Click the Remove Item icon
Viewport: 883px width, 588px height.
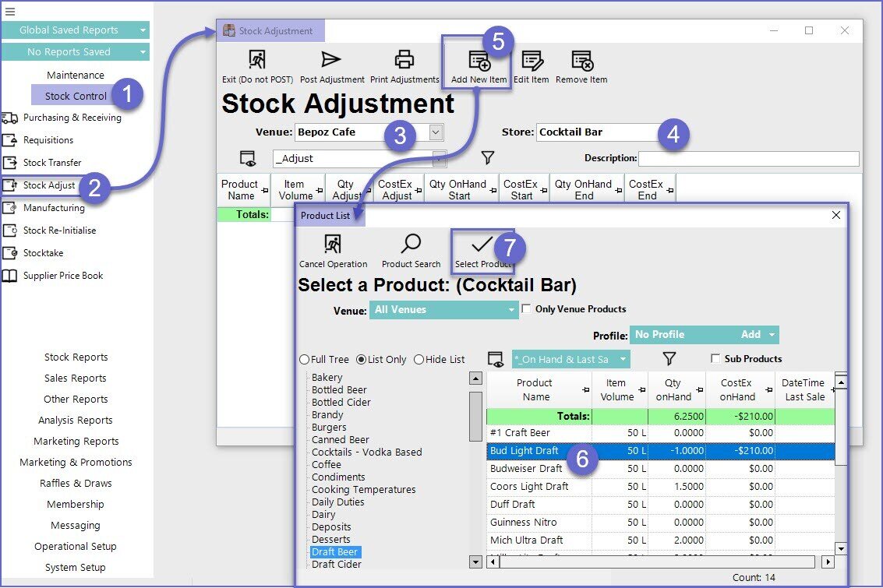click(581, 61)
